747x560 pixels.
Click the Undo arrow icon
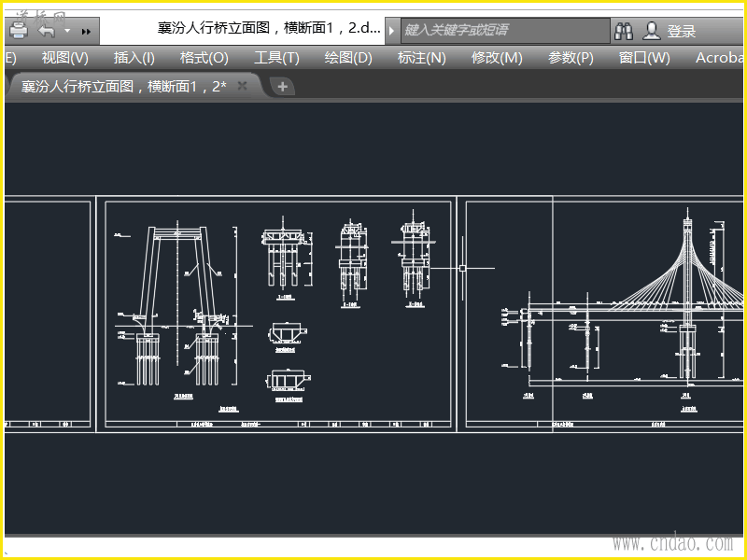pyautogui.click(x=47, y=31)
